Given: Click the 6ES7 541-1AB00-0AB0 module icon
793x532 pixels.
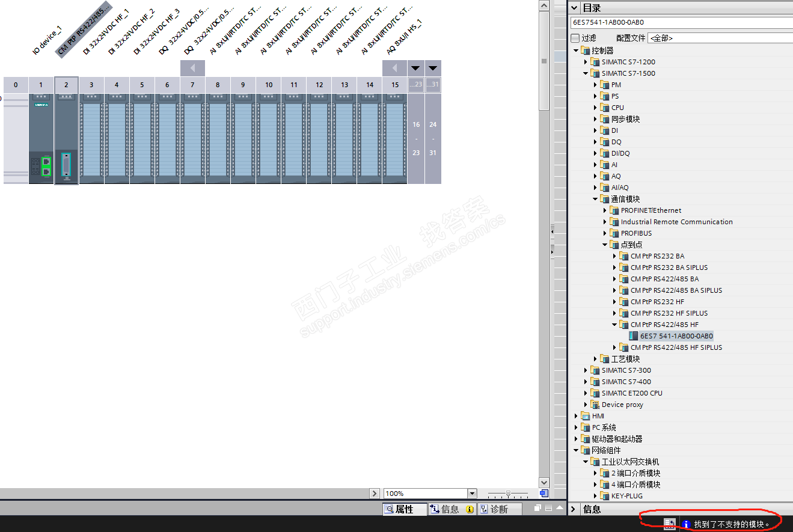Looking at the screenshot, I should 633,336.
